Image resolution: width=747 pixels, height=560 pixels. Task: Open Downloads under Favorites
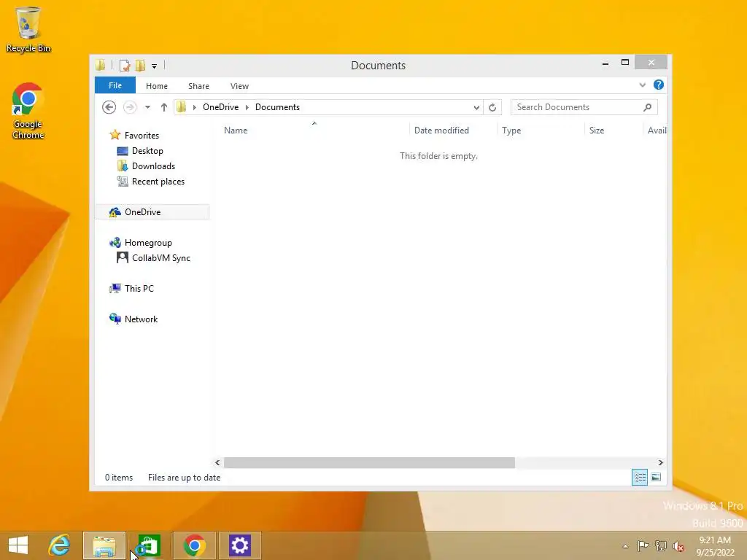pyautogui.click(x=153, y=166)
